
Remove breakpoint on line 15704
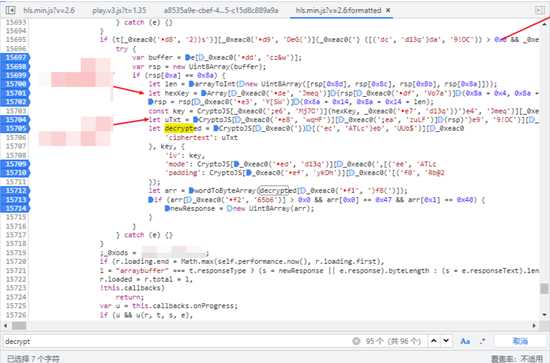coord(16,120)
